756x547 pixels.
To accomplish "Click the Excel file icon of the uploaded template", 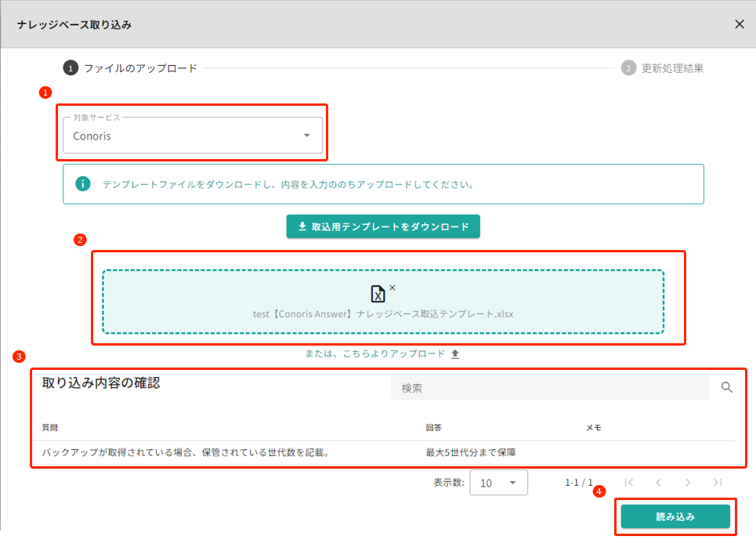I will click(x=378, y=294).
